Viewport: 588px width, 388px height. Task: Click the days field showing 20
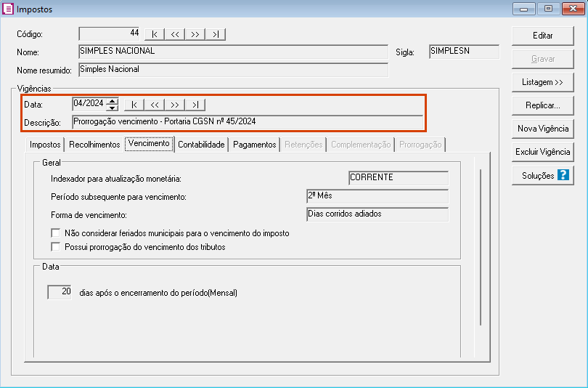point(60,292)
